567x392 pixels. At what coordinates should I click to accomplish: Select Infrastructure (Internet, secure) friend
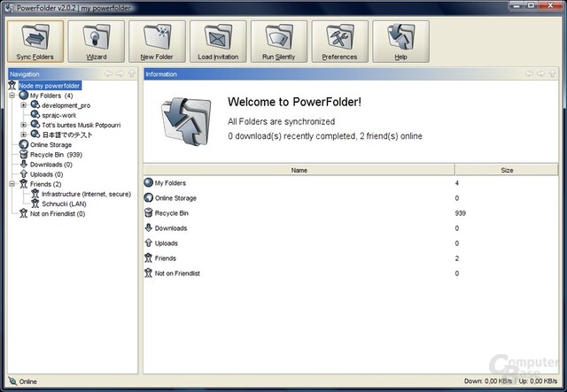click(x=87, y=194)
